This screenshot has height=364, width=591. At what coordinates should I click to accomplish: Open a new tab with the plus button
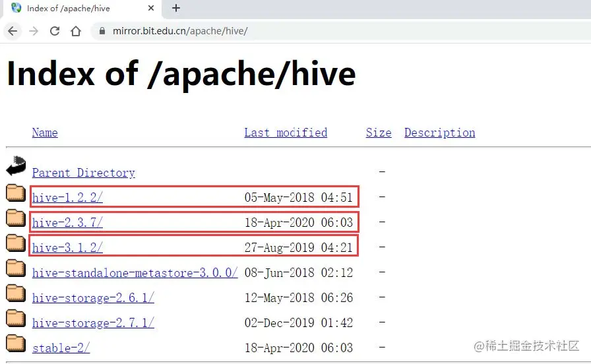pyautogui.click(x=176, y=8)
